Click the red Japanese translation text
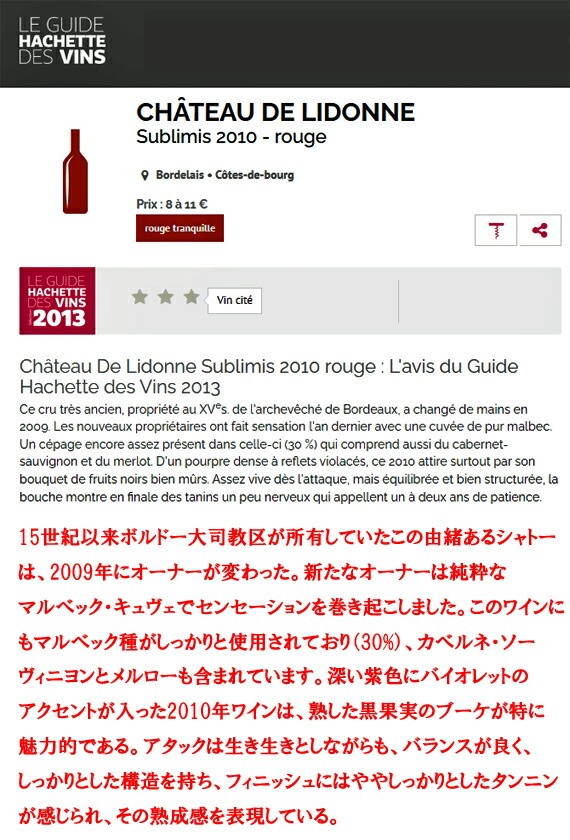 coord(289,677)
